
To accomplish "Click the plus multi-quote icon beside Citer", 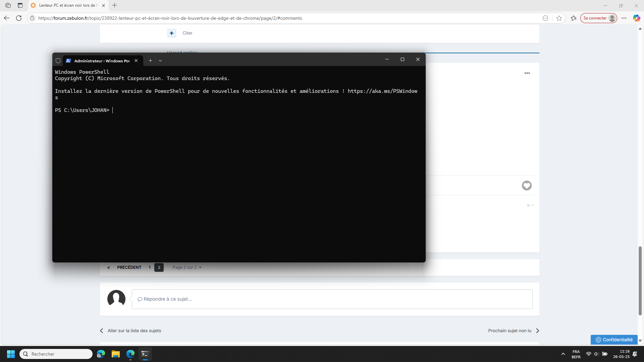I will coord(171,33).
